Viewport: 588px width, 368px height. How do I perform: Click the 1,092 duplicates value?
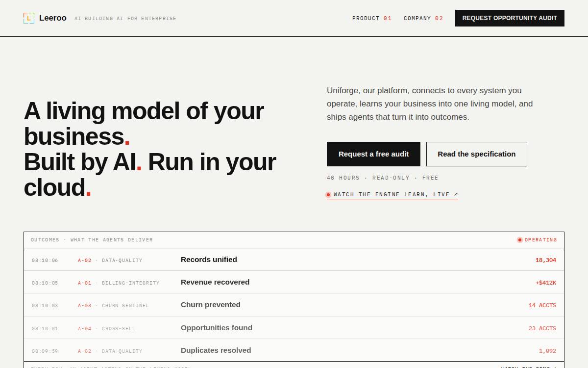[547, 351]
